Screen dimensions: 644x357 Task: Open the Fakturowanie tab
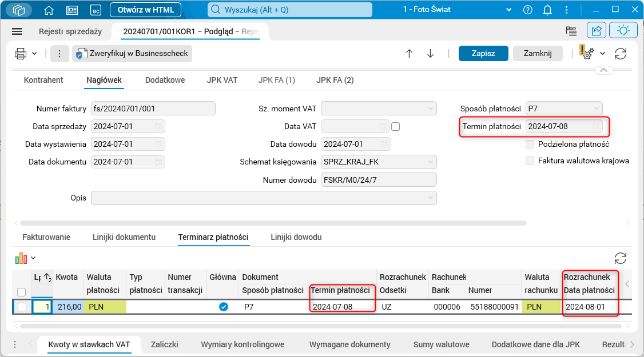tap(46, 237)
